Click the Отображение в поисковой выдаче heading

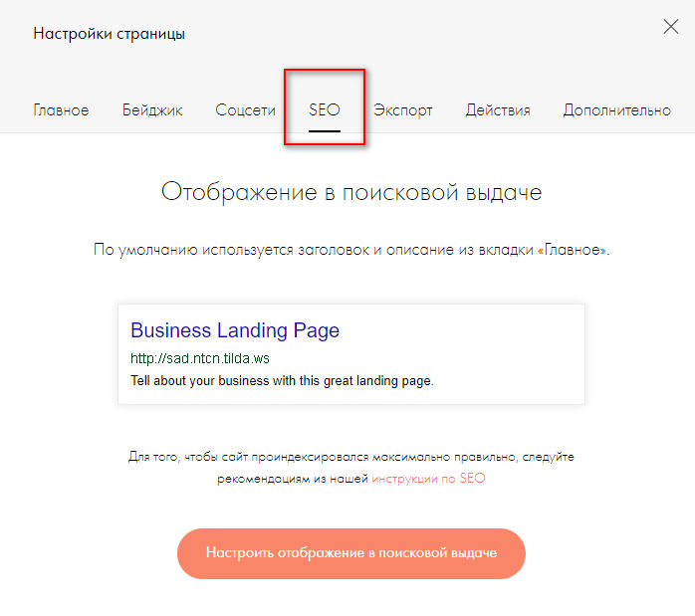(x=351, y=192)
